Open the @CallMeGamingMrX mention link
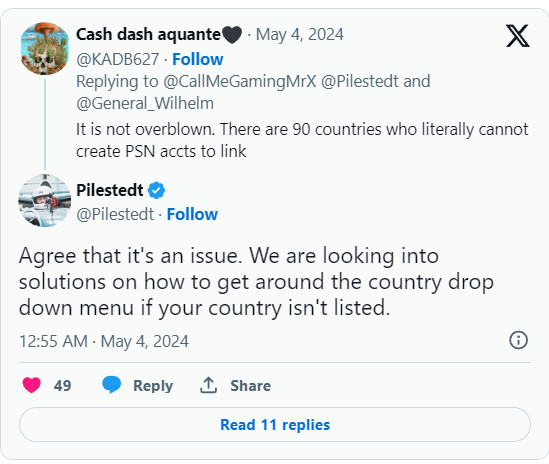 point(240,81)
